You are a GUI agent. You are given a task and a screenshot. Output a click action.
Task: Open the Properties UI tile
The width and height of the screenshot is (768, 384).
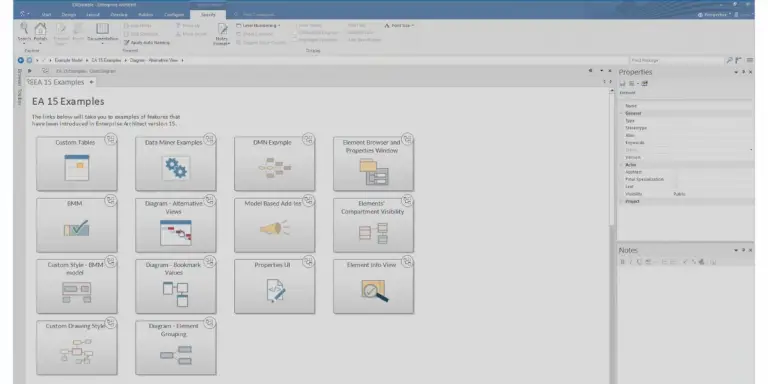(274, 286)
